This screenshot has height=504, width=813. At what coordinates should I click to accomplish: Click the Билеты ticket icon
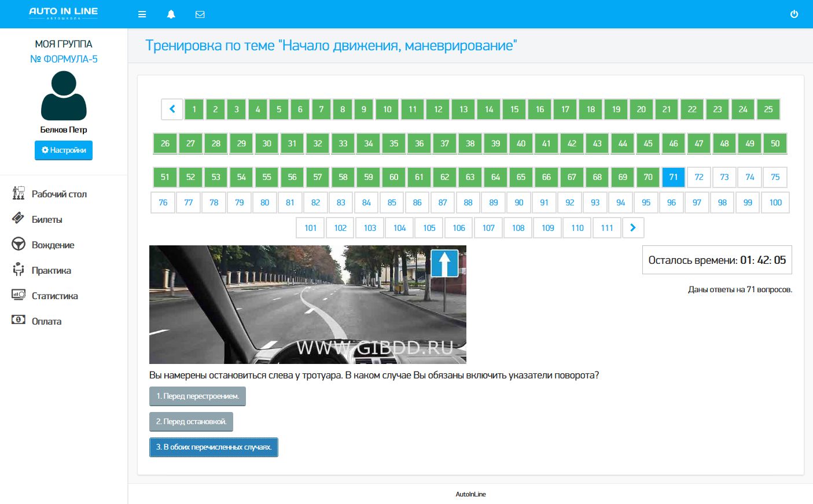19,219
